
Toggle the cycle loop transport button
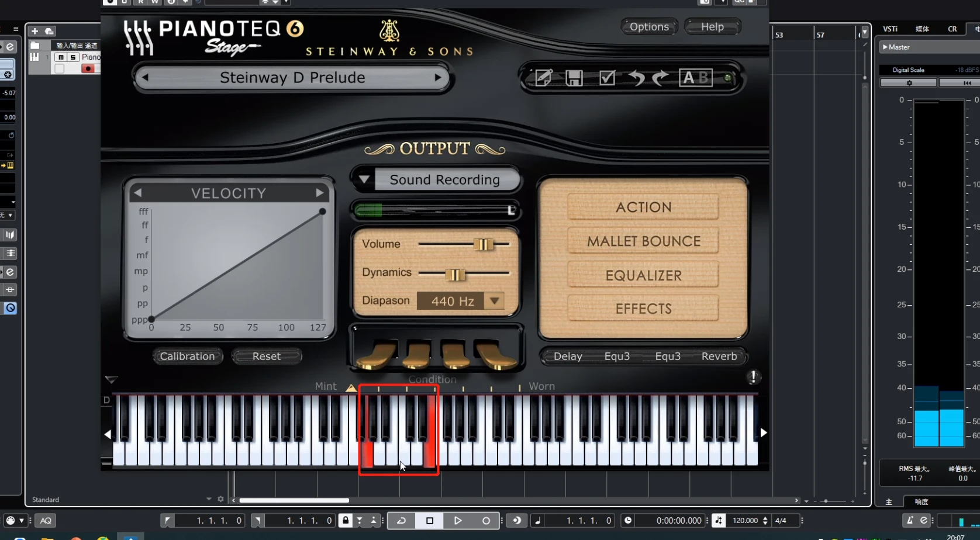coord(402,520)
